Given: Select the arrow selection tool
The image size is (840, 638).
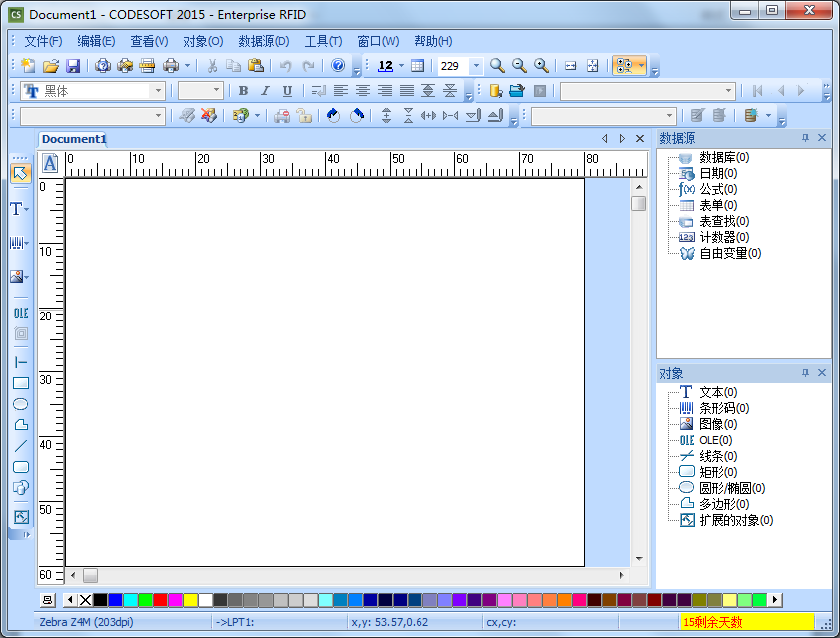Looking at the screenshot, I should point(20,173).
